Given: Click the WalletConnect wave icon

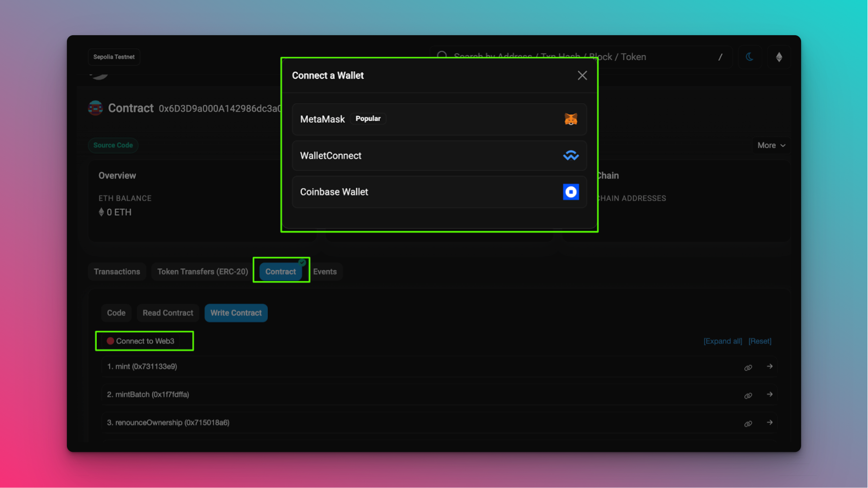Looking at the screenshot, I should pos(571,156).
